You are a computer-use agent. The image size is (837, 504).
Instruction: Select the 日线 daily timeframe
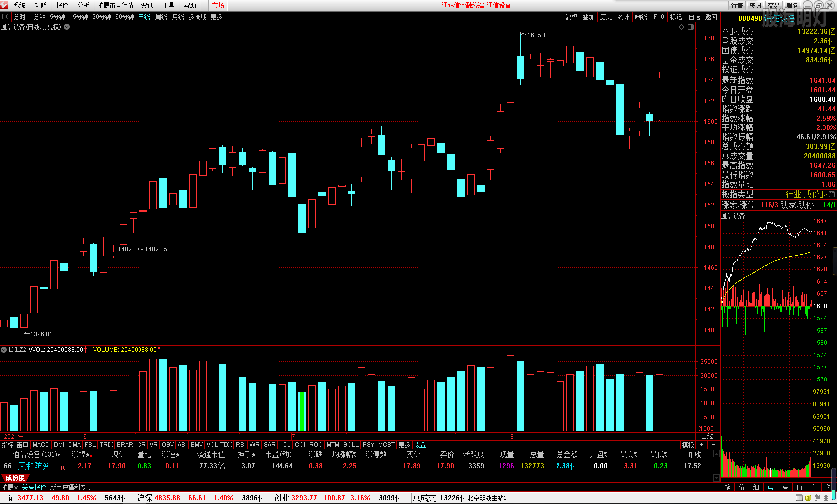pyautogui.click(x=144, y=17)
